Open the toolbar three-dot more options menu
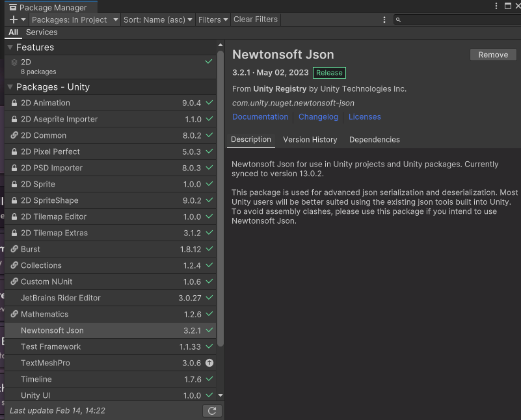The image size is (521, 420). coord(384,20)
